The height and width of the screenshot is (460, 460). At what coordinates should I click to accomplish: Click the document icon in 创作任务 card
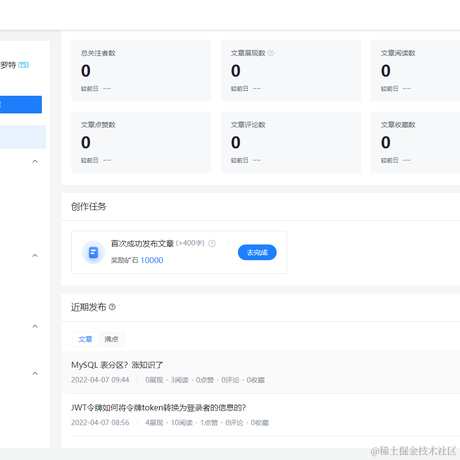pos(93,252)
